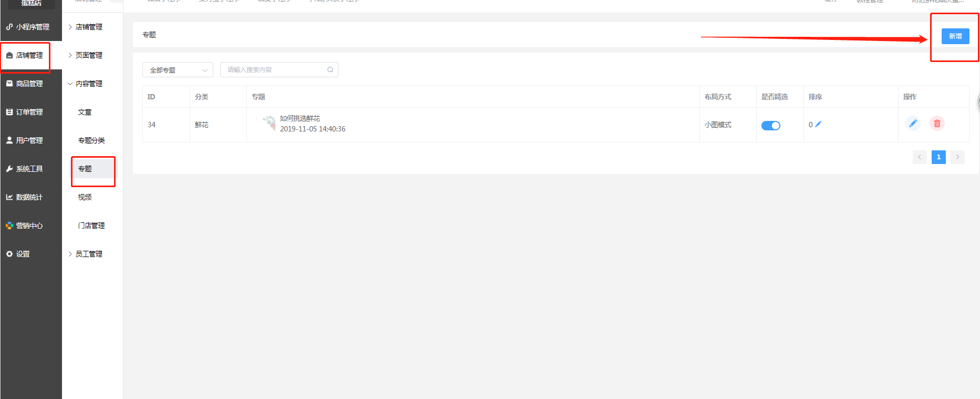
Task: Click the search magnifier icon
Action: pyautogui.click(x=330, y=70)
